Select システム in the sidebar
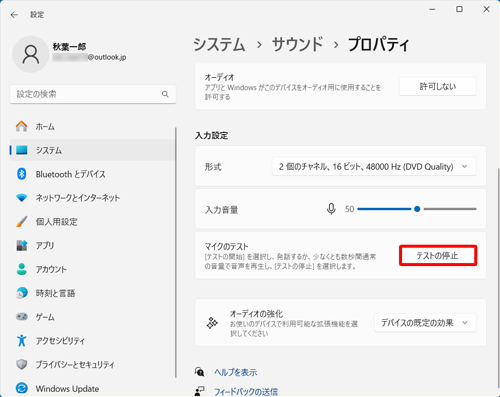 92,150
